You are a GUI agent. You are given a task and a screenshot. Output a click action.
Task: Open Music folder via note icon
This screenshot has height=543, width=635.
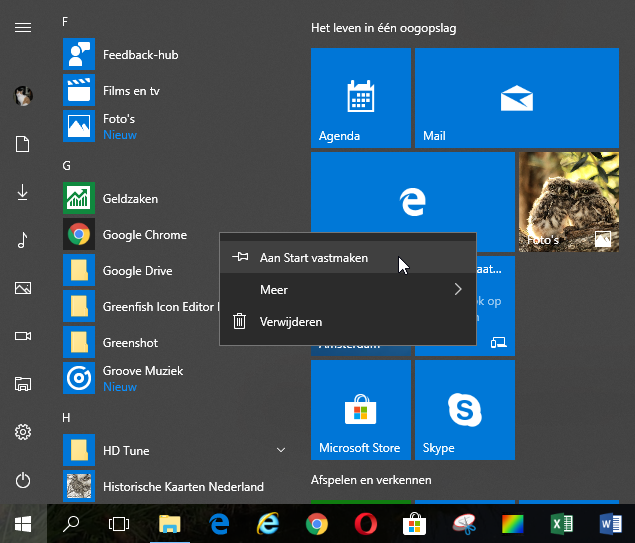pos(23,240)
